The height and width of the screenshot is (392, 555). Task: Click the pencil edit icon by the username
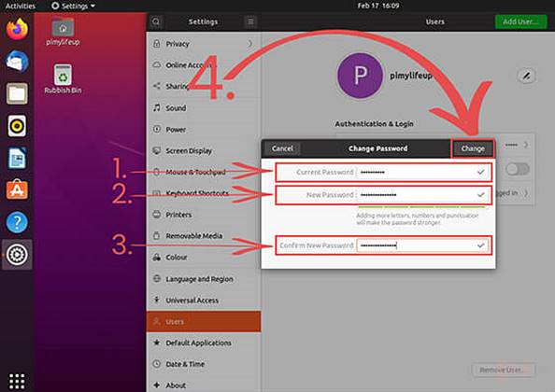click(526, 76)
